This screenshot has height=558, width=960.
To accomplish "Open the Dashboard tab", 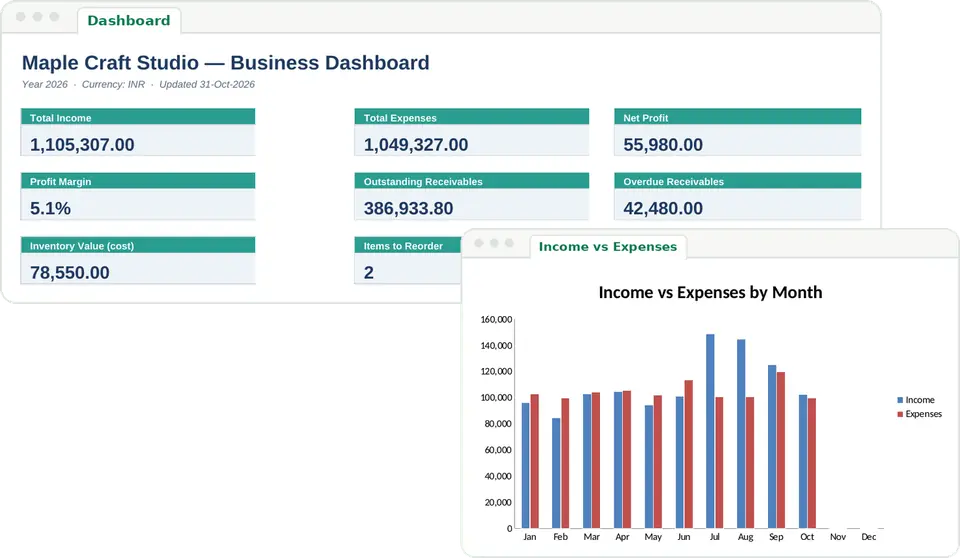I will 129,20.
